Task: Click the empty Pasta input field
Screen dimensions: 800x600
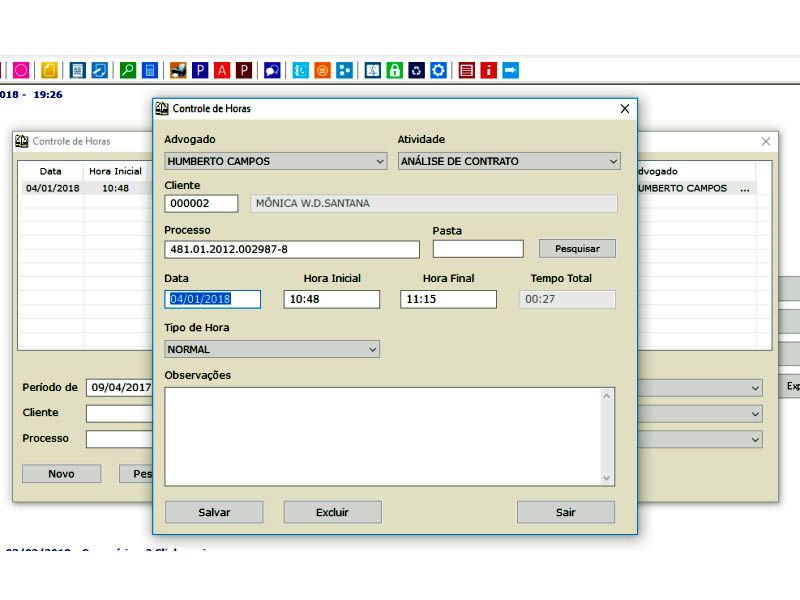Action: [477, 249]
